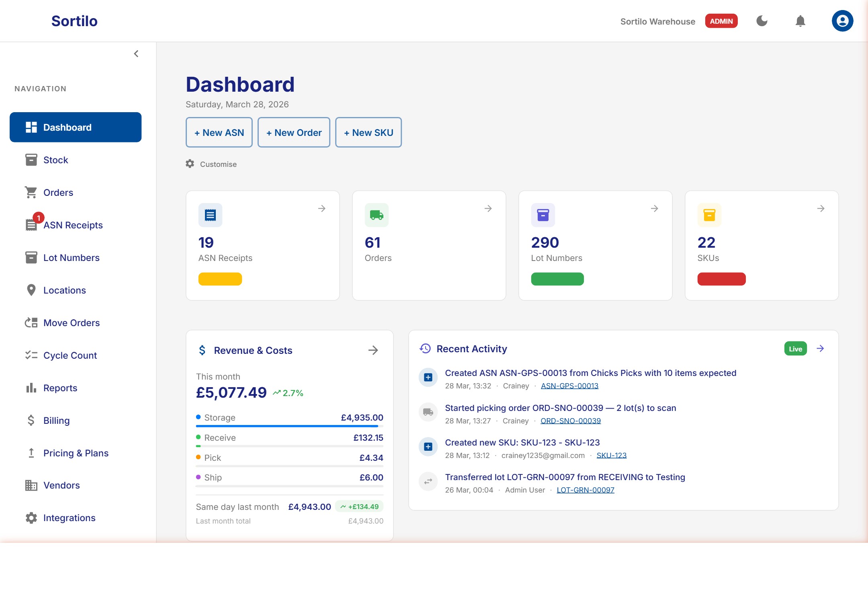Click the Recent Activity history icon

425,349
